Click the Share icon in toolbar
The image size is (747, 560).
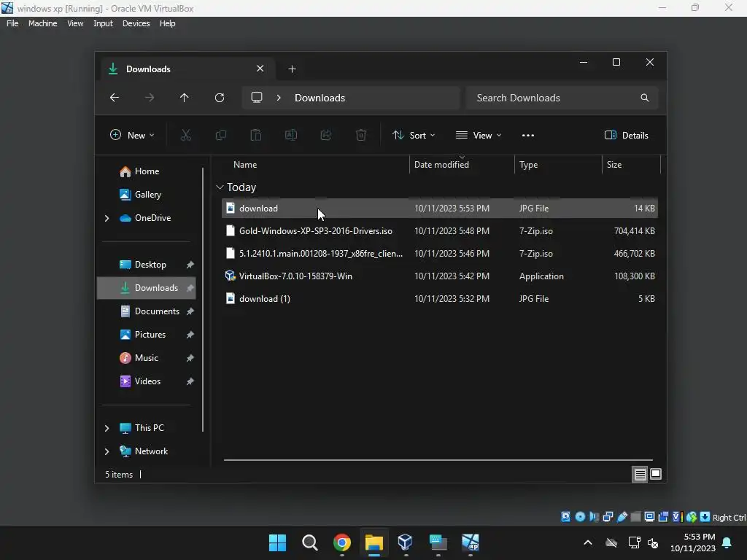[326, 135]
